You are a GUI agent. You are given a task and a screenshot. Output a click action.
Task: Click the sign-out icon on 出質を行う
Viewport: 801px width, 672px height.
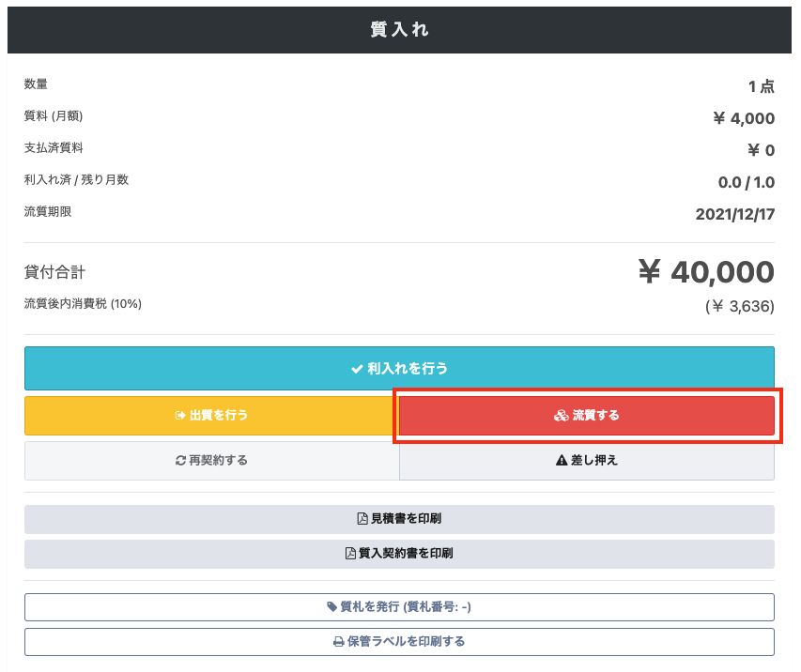click(x=180, y=415)
